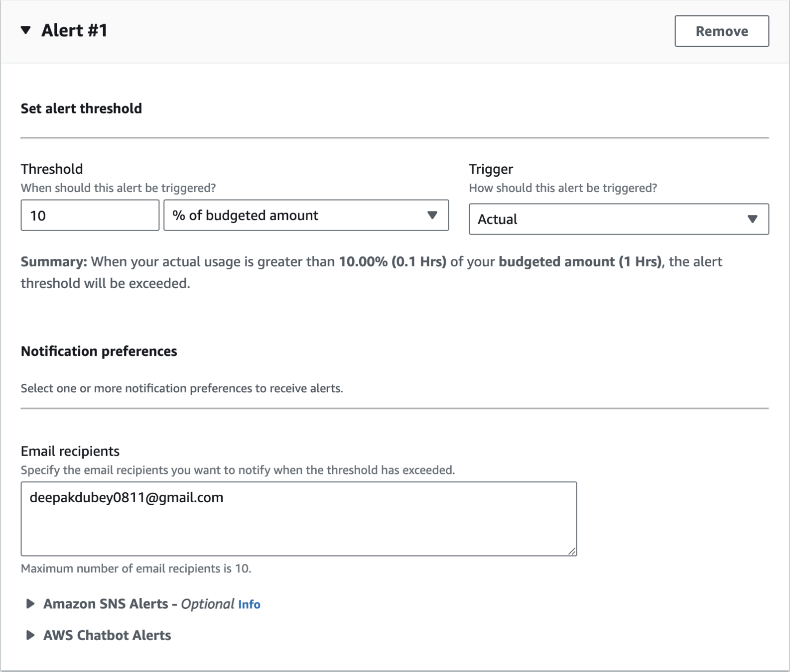
Task: Expand Amazon SNS Alerts via its triangle icon
Action: [x=30, y=604]
